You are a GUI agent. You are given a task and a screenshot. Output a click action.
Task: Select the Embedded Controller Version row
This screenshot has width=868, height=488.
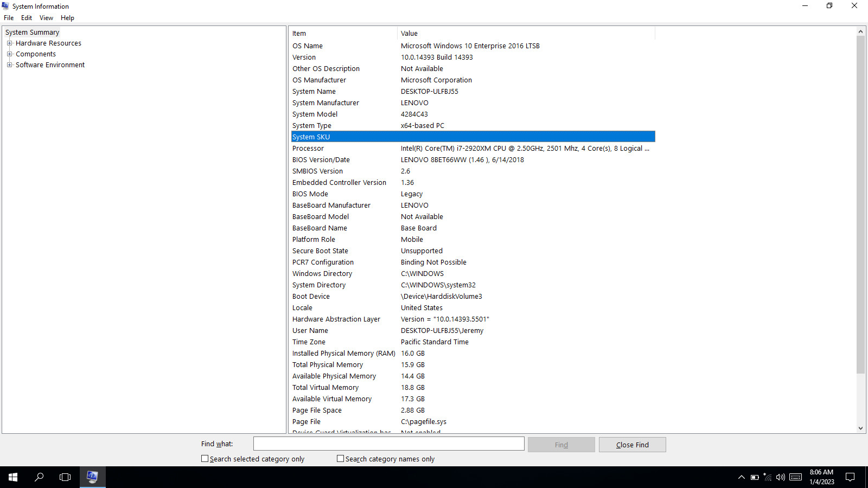(473, 183)
